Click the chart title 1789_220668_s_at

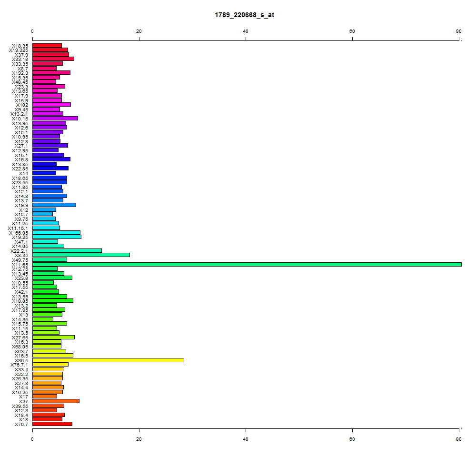tap(244, 15)
